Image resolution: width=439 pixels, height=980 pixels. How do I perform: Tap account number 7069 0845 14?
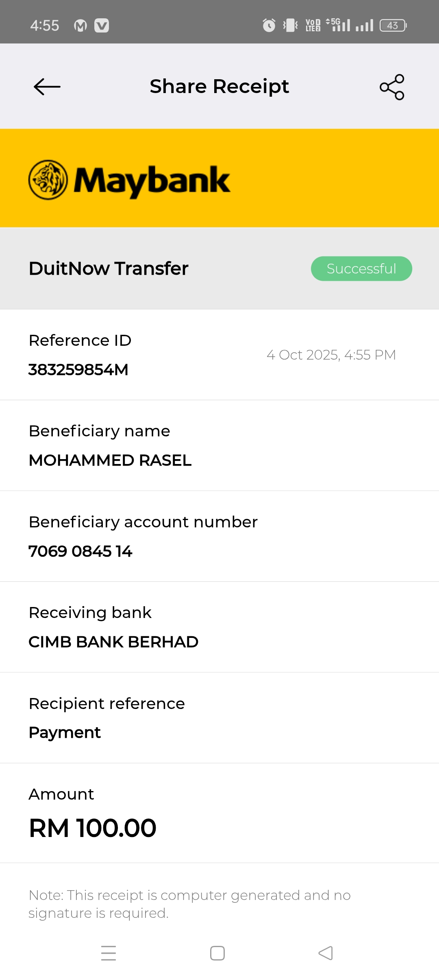coord(80,551)
